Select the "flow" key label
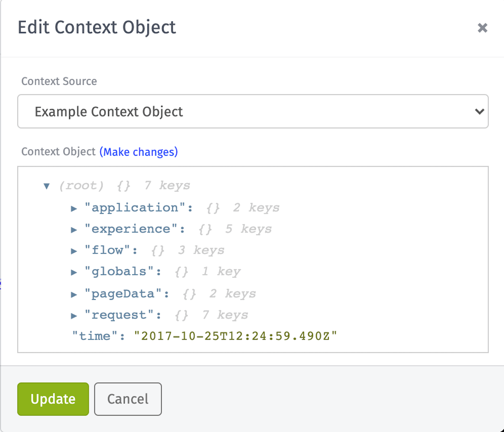This screenshot has height=432, width=504. [107, 251]
